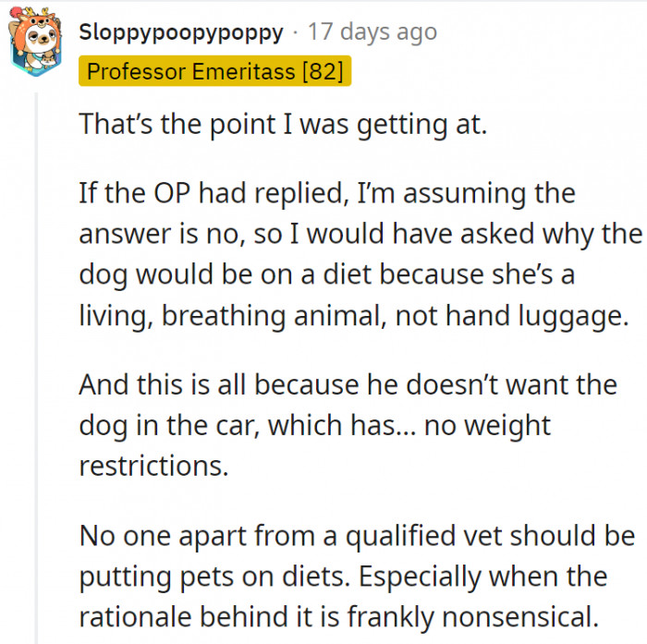Click the line starting "If the OP had replied"

click(x=326, y=194)
